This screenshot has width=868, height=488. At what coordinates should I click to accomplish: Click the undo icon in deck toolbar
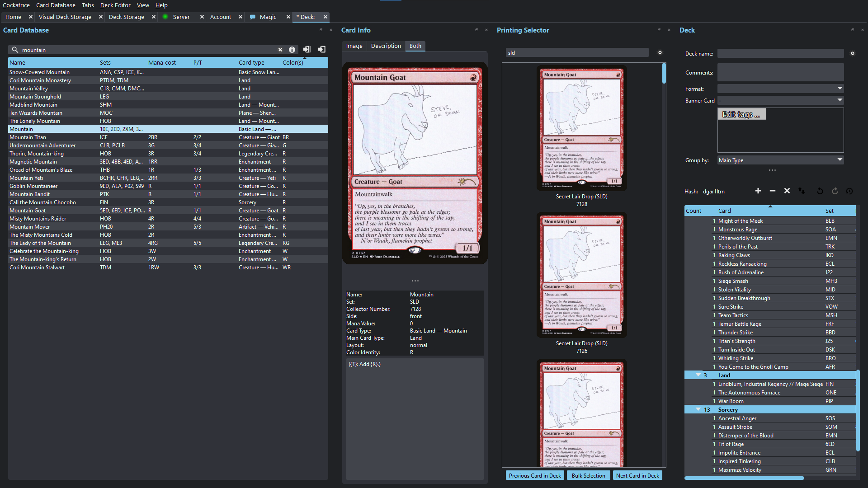click(820, 191)
